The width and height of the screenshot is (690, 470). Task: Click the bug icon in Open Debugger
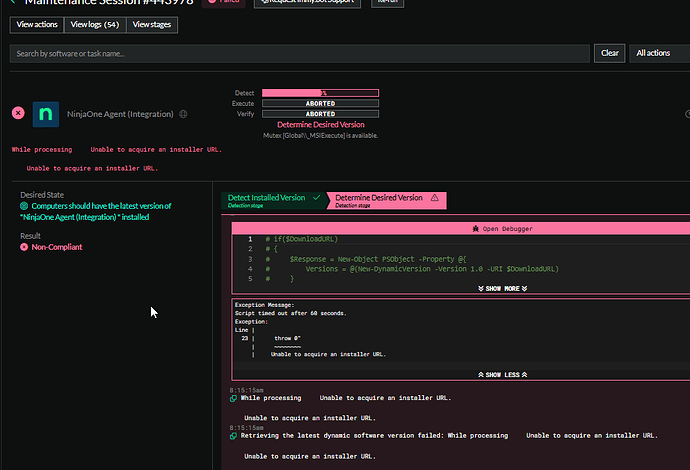(475, 228)
